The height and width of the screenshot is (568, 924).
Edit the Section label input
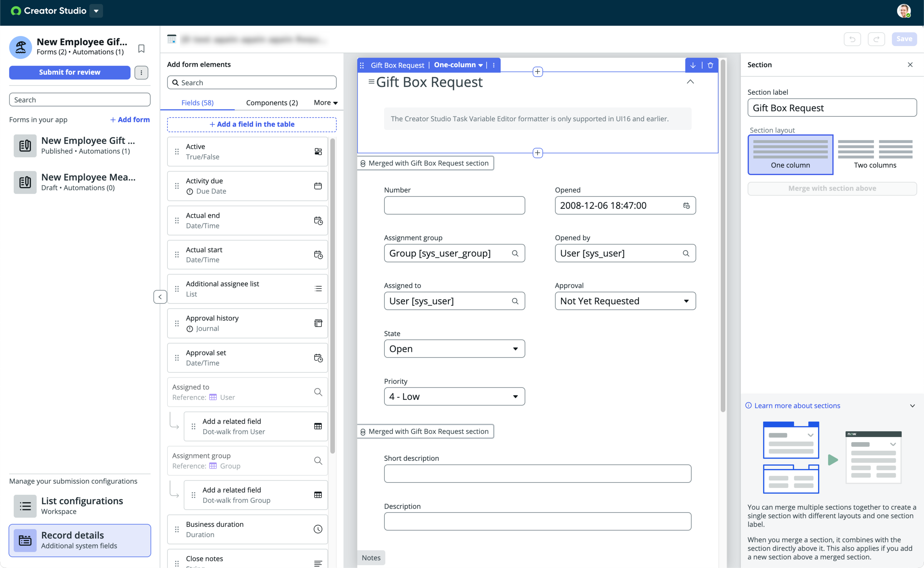tap(832, 108)
